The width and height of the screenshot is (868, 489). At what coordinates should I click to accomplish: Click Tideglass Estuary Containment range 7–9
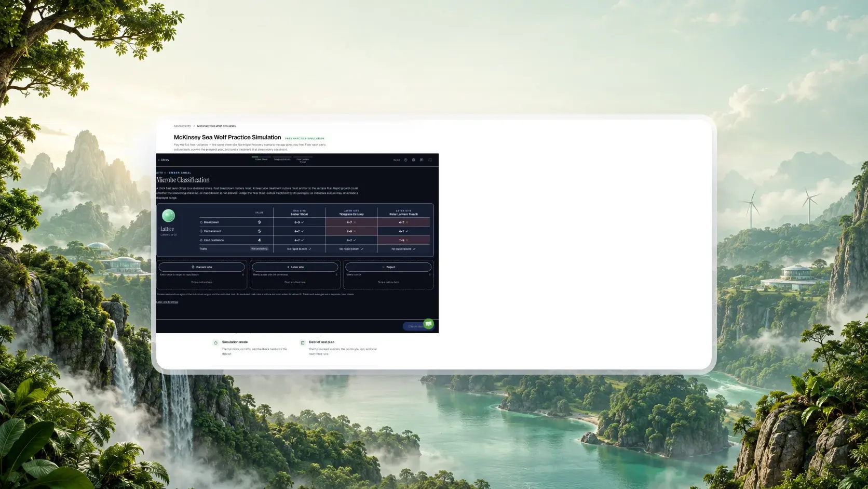(351, 231)
